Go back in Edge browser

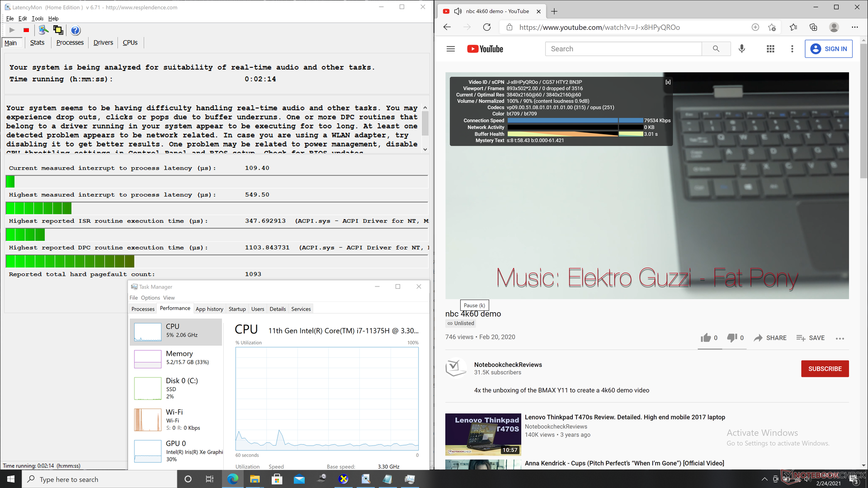(x=447, y=27)
